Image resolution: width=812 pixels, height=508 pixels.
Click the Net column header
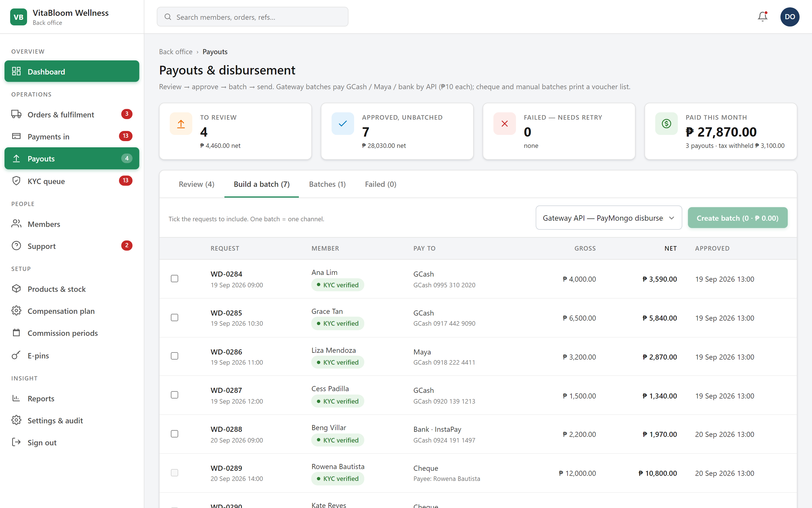(670, 248)
